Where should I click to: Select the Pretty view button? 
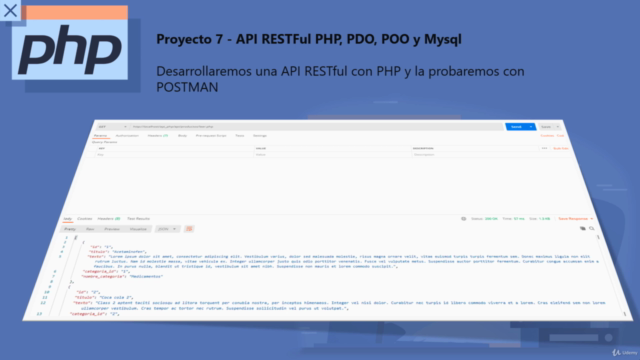pos(70,229)
